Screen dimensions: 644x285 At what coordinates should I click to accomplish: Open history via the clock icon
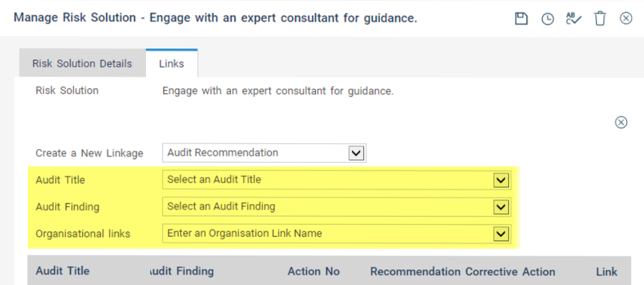(x=548, y=19)
